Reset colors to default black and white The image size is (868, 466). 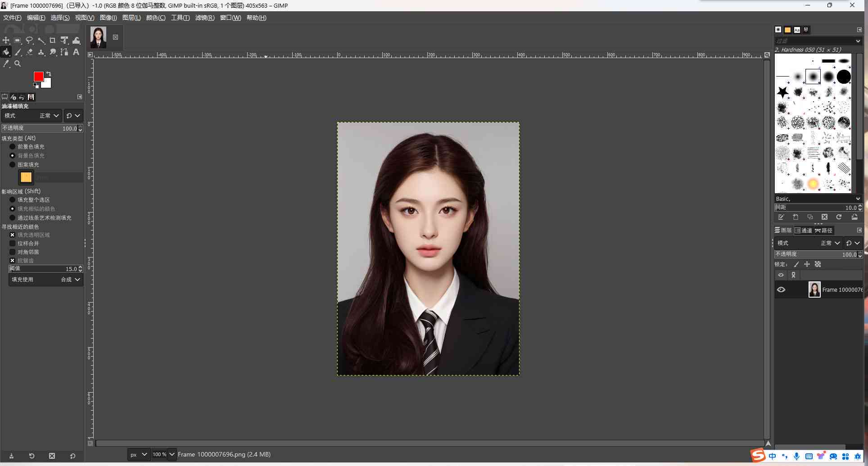pos(36,85)
